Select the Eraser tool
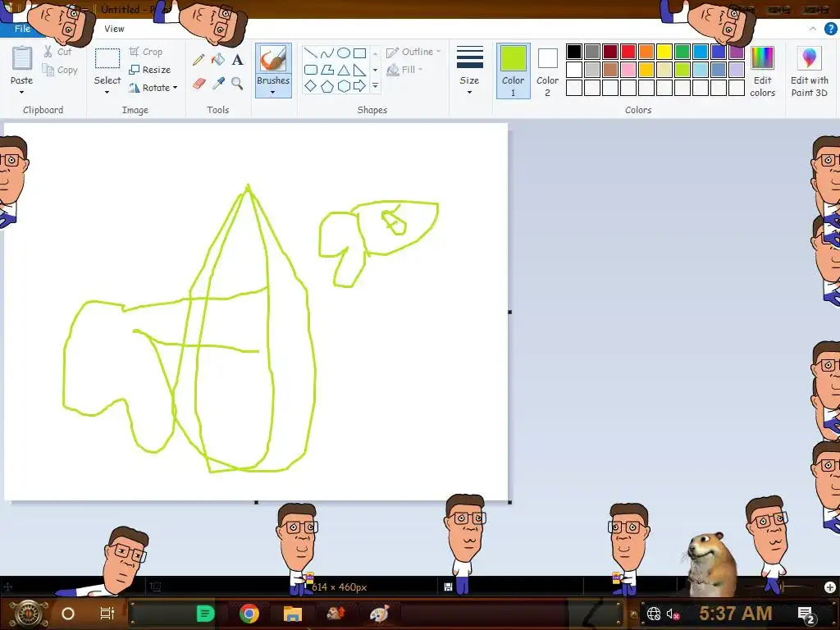The image size is (840, 630). (x=199, y=84)
